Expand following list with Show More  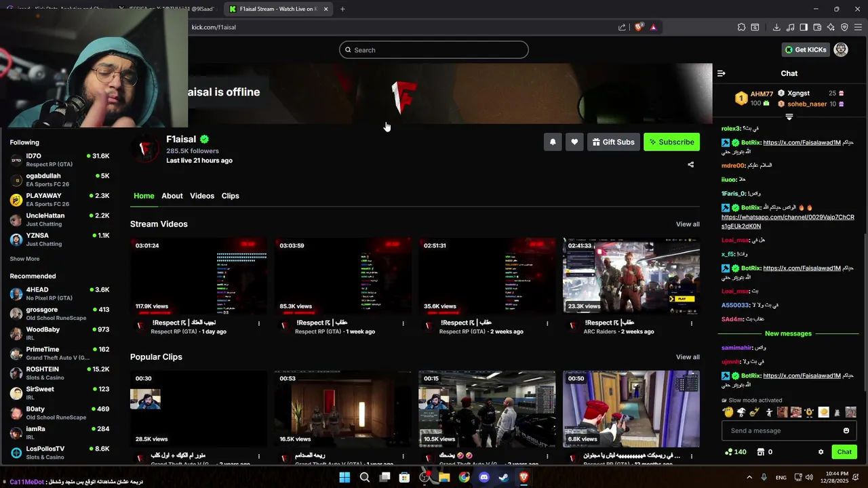point(24,259)
